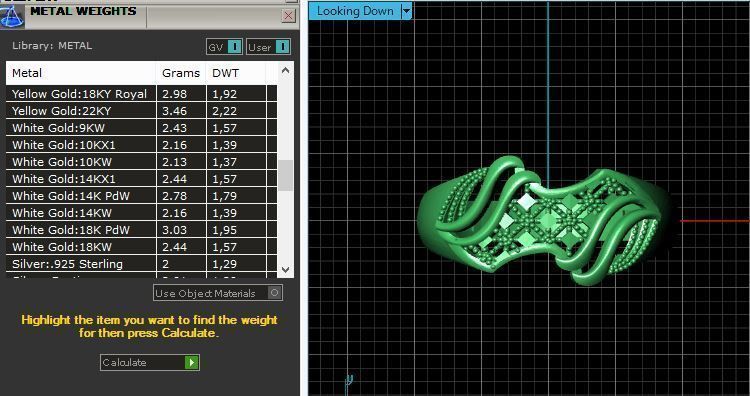
Task: Select Silver:.925 Sterling row
Action: [x=141, y=264]
